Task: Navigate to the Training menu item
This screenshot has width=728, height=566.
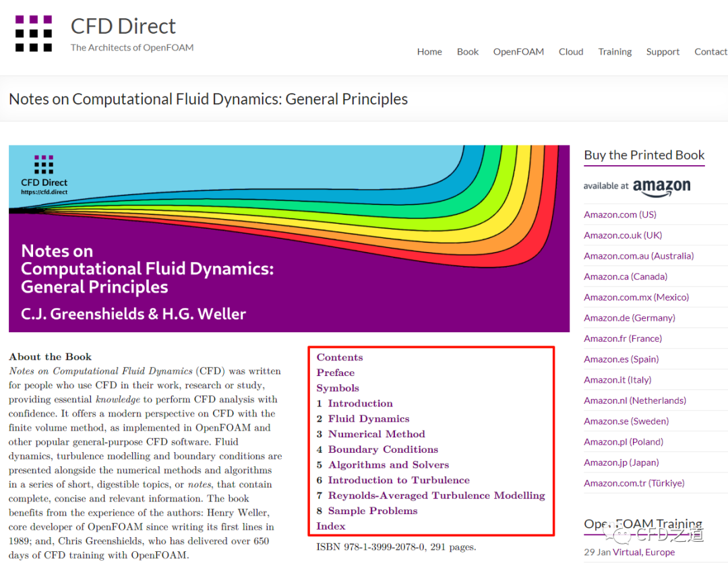Action: tap(615, 51)
